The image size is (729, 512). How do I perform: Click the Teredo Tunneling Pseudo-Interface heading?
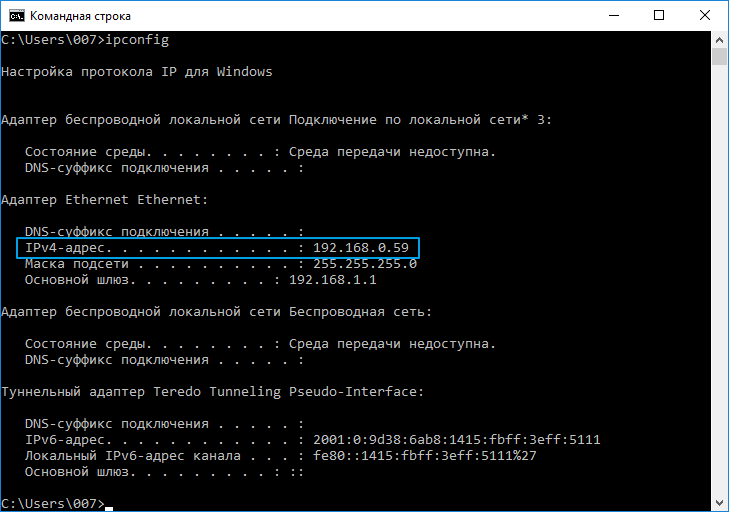pyautogui.click(x=212, y=392)
